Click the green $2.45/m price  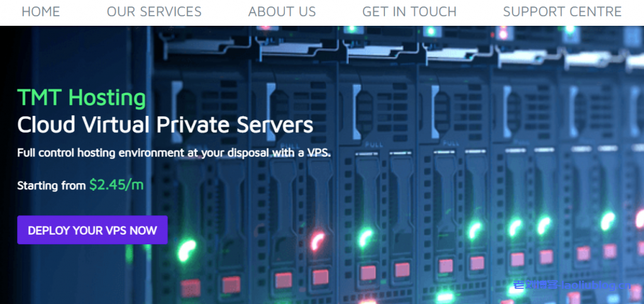[x=116, y=185]
